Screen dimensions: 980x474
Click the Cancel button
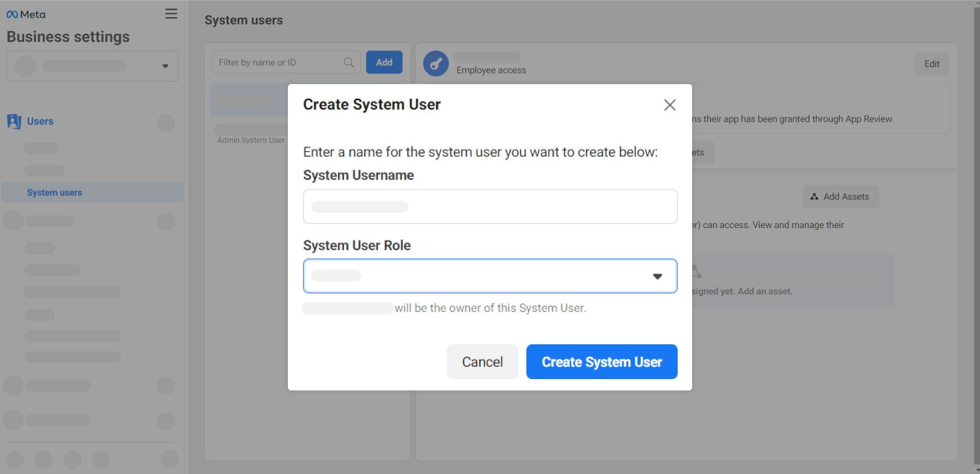(482, 362)
